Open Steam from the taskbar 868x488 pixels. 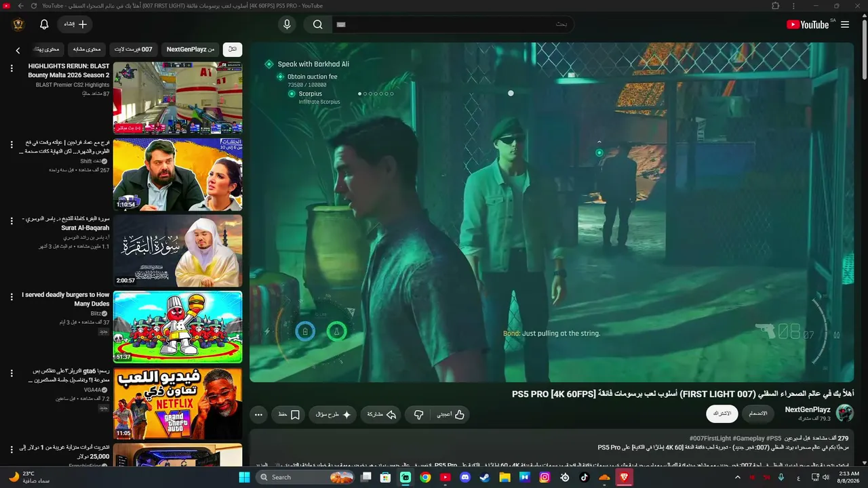pyautogui.click(x=485, y=477)
